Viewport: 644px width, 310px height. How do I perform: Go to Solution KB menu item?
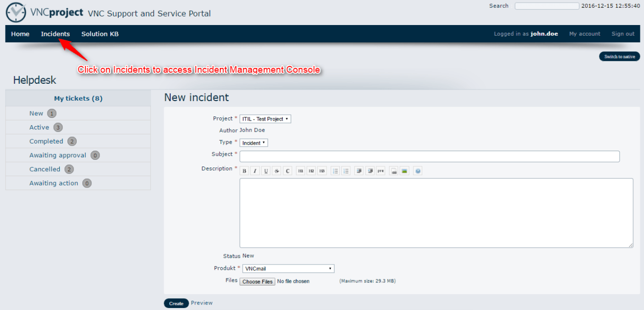tap(100, 34)
